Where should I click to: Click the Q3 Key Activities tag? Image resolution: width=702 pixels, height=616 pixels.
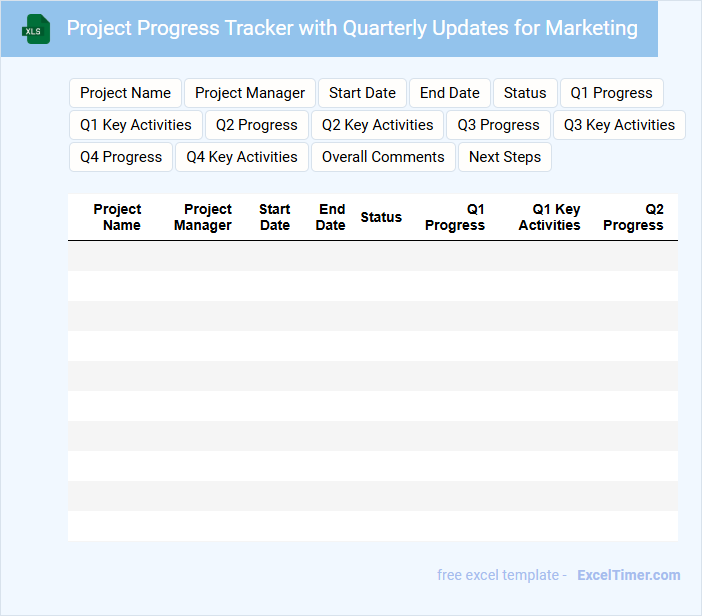tap(619, 125)
